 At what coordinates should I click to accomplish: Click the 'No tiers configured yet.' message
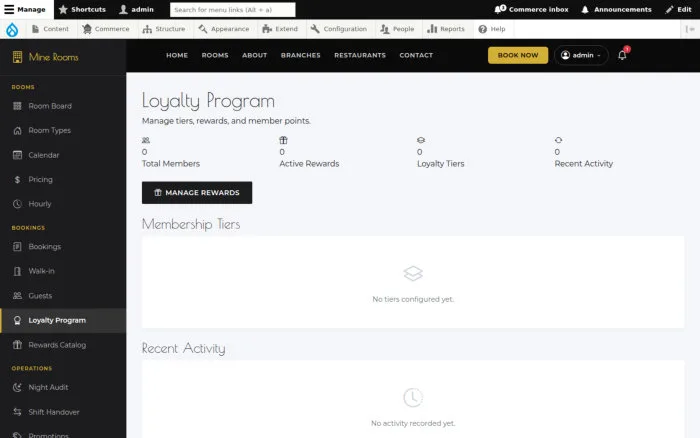click(413, 299)
